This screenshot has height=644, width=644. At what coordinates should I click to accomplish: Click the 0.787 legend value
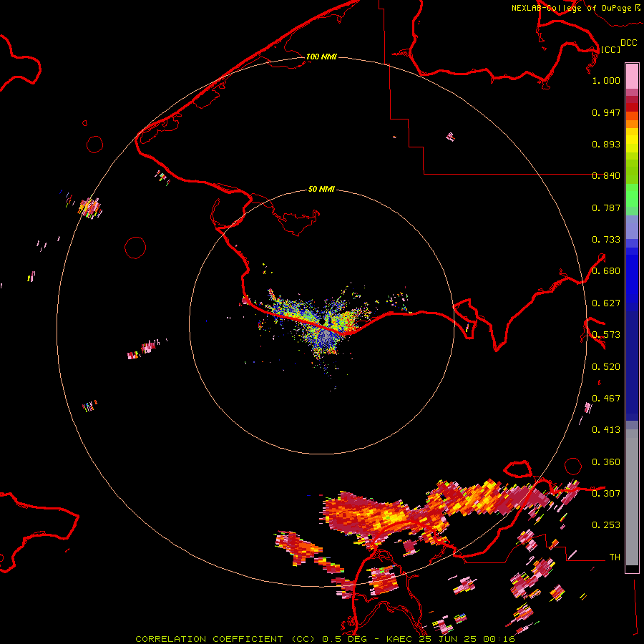click(606, 208)
